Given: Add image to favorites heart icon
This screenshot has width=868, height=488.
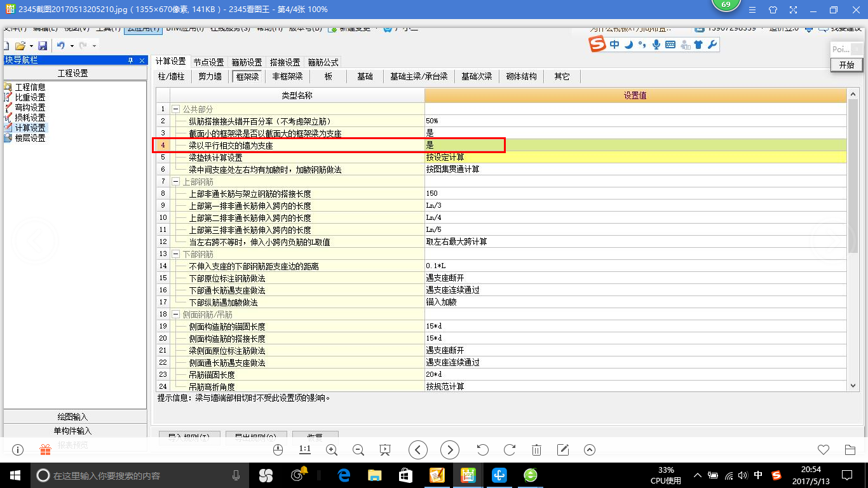Looking at the screenshot, I should 824,450.
